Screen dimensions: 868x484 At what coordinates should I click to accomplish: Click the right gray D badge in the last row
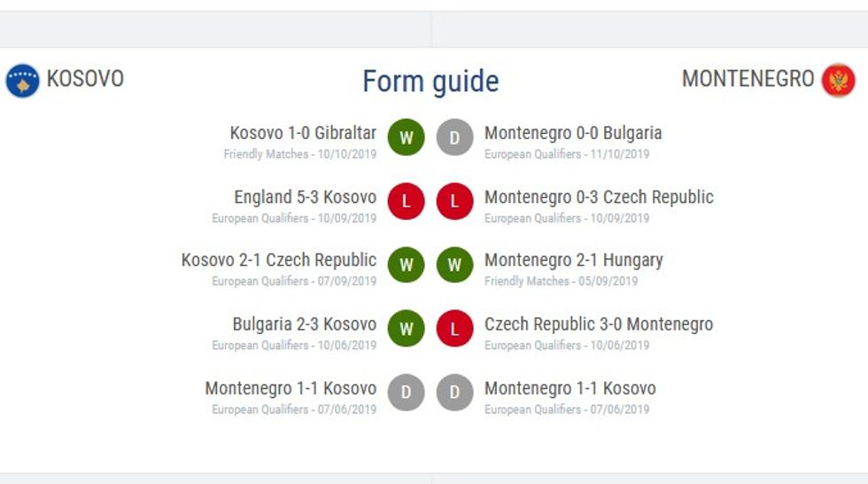tap(455, 393)
